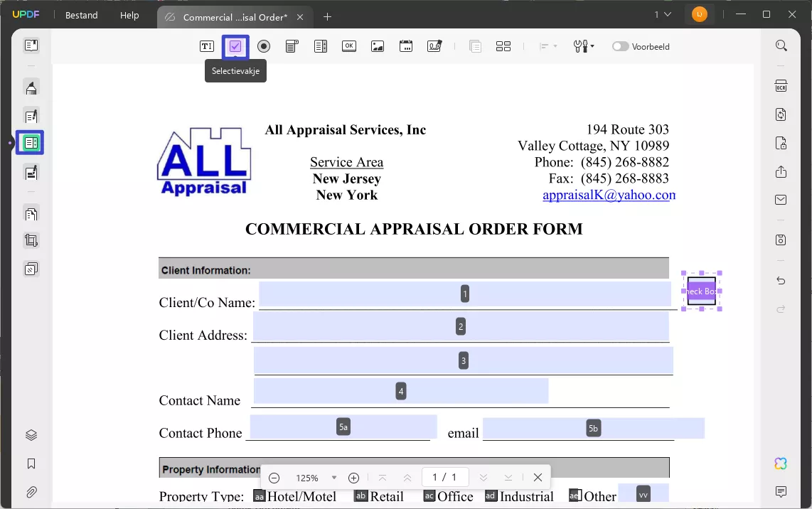Open the Comment highlighter sidebar tool
The height and width of the screenshot is (509, 812).
[31, 88]
